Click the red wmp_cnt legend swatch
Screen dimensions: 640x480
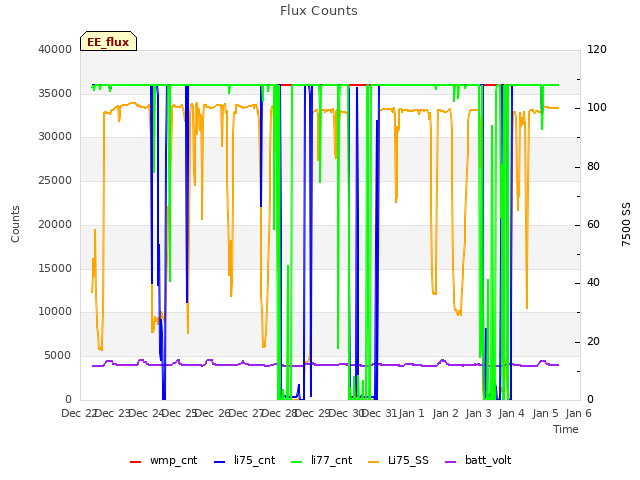pyautogui.click(x=135, y=461)
